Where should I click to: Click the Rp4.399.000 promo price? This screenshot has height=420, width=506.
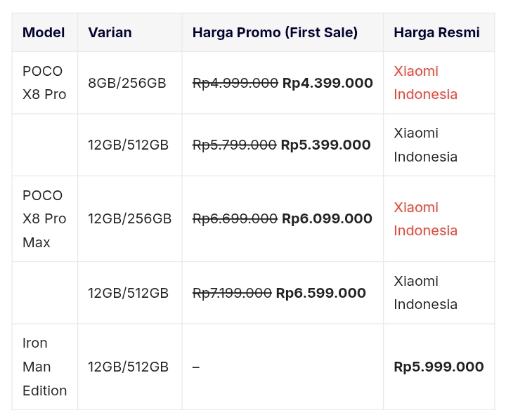click(x=327, y=83)
